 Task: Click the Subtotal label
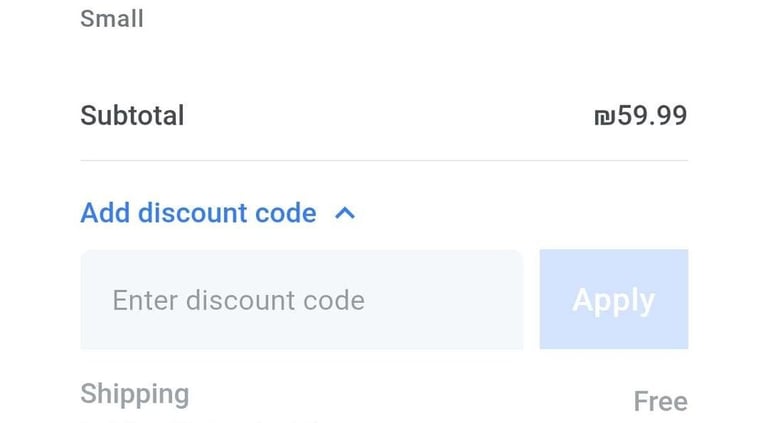tap(132, 115)
